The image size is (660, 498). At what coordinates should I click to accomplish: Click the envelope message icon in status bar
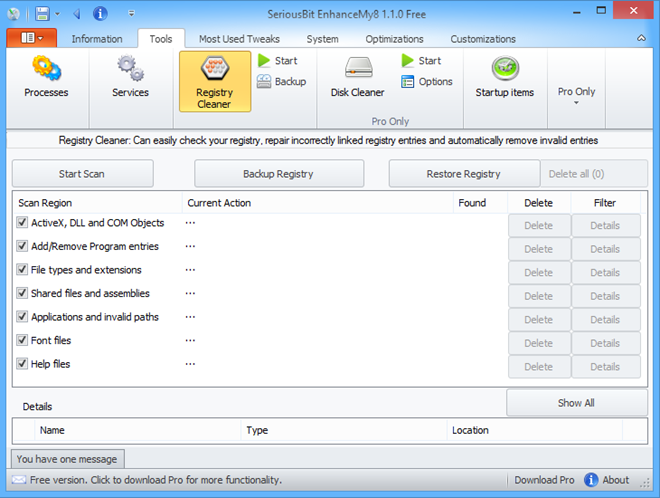point(19,479)
